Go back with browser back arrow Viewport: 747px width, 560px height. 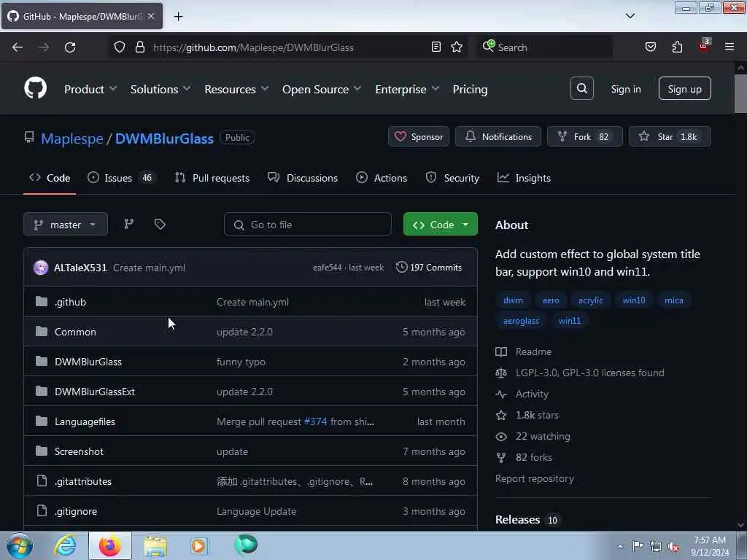point(18,47)
